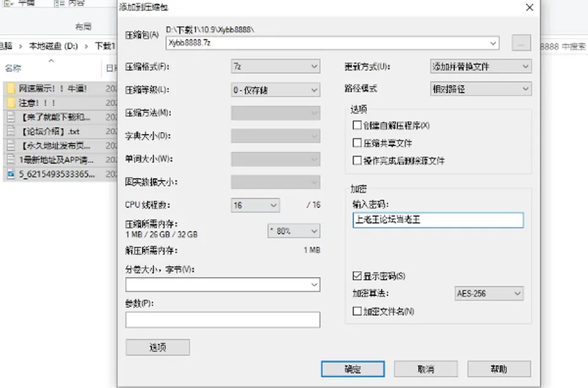Open the memory usage 80% dropdown
This screenshot has width=588, height=388.
coord(293,231)
